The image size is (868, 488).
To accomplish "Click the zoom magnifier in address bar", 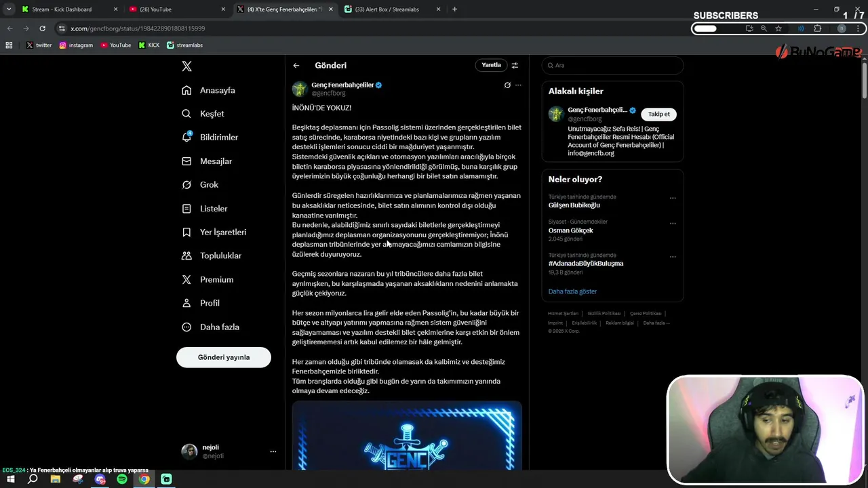I will 764,28.
